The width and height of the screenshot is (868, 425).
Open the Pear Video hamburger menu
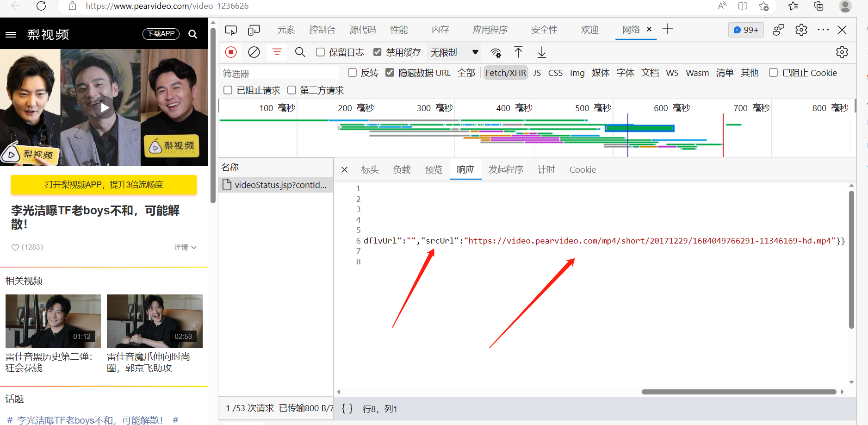click(11, 34)
